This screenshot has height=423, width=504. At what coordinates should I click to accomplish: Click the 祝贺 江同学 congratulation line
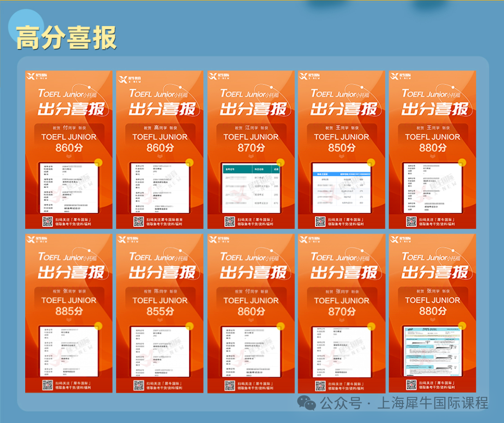click(251, 128)
